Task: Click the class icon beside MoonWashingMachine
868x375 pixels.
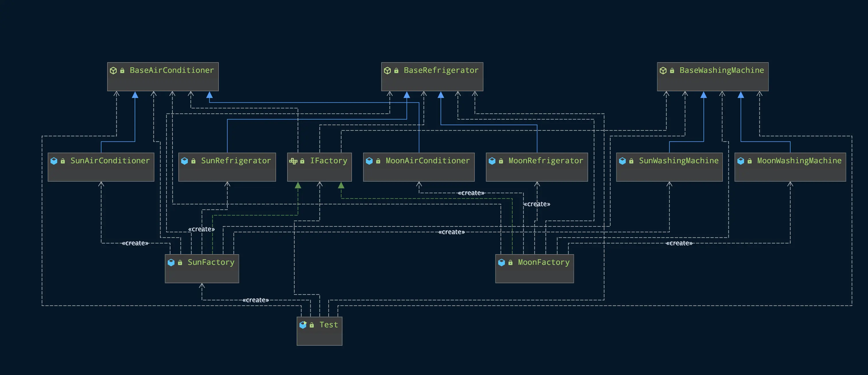Action: click(x=741, y=161)
